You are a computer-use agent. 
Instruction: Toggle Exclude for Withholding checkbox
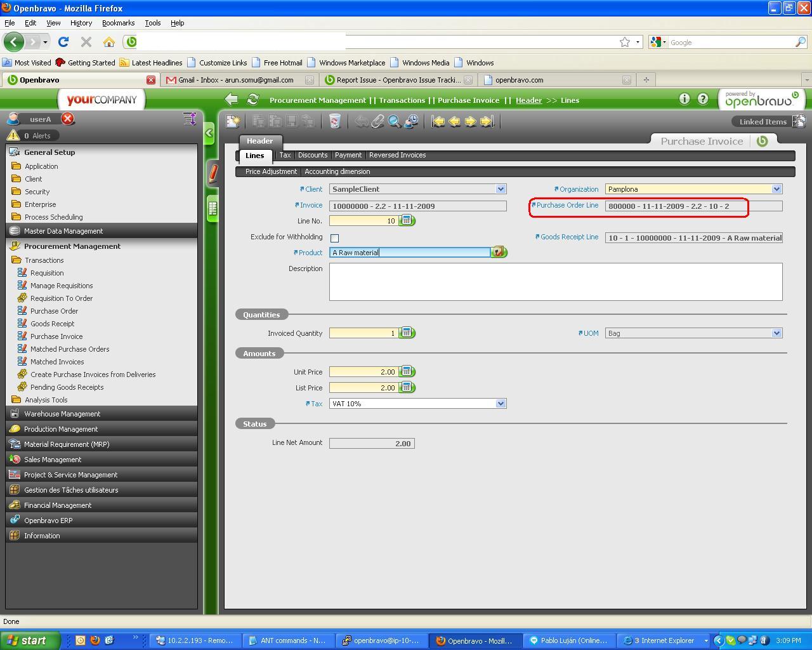point(334,238)
